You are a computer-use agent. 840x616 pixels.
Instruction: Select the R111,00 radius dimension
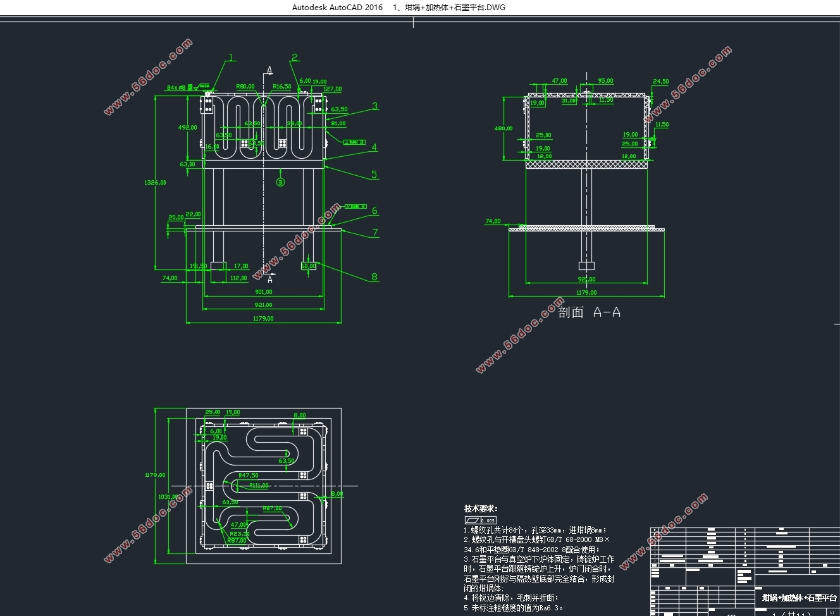(259, 486)
